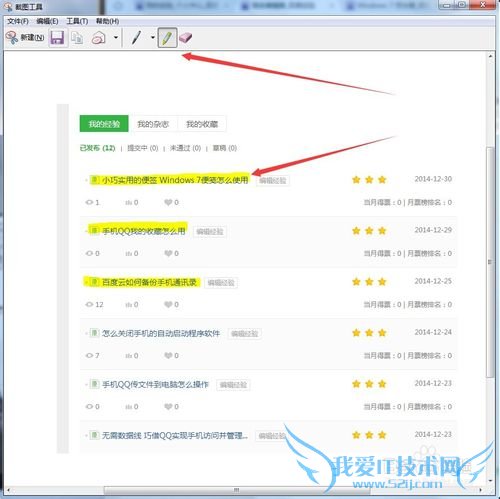Open the 文件(F) menu
The height and width of the screenshot is (499, 500).
tap(18, 21)
